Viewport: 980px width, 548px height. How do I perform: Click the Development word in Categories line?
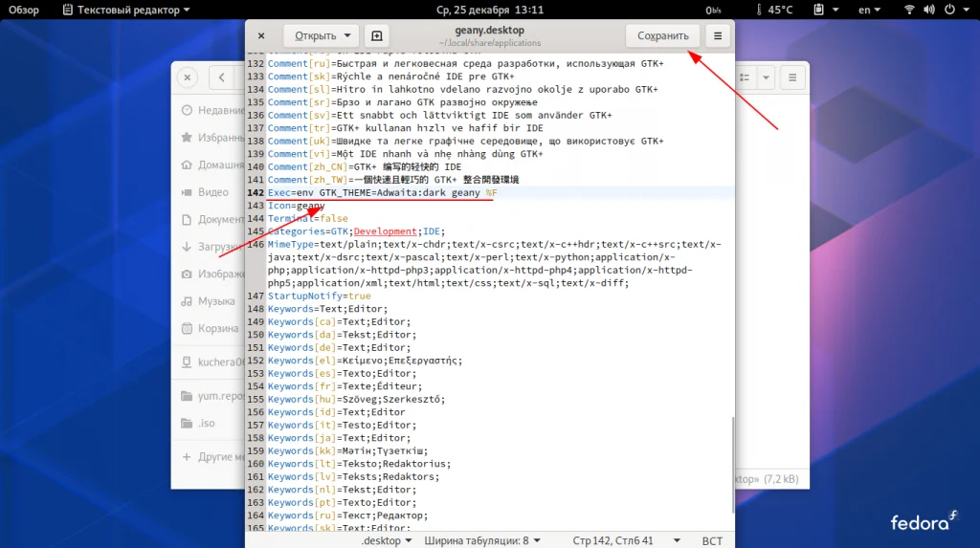pyautogui.click(x=385, y=231)
